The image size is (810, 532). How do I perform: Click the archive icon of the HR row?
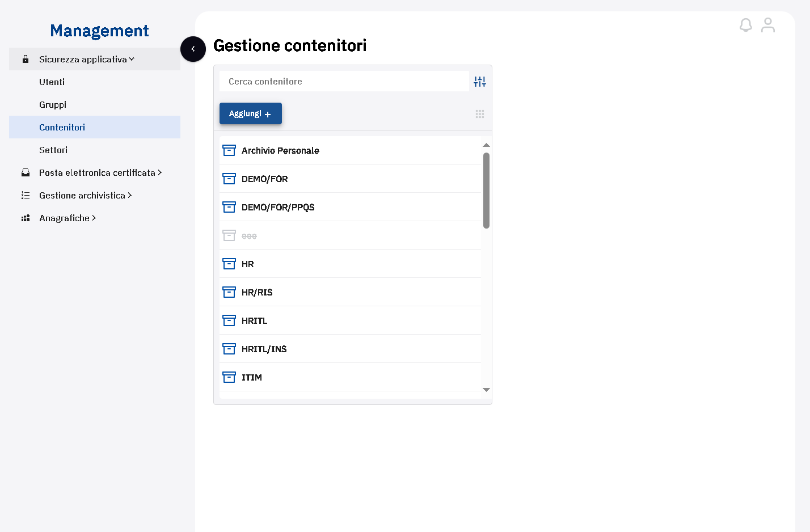click(x=229, y=264)
